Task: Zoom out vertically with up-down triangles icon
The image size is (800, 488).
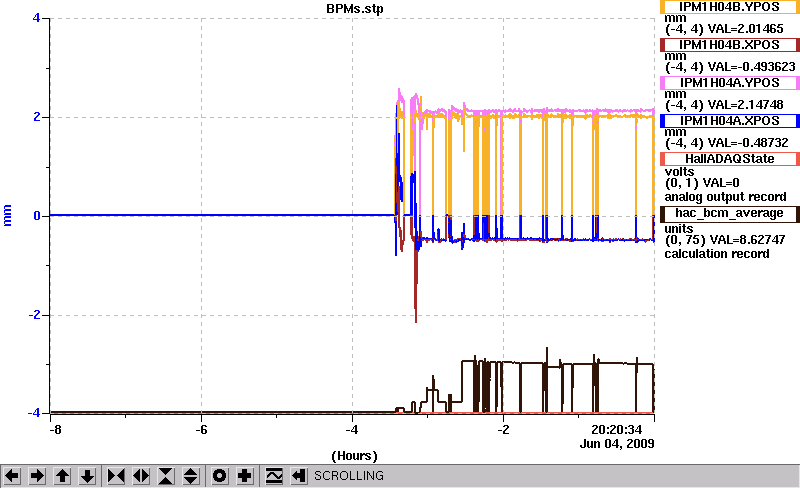Action: [x=190, y=476]
